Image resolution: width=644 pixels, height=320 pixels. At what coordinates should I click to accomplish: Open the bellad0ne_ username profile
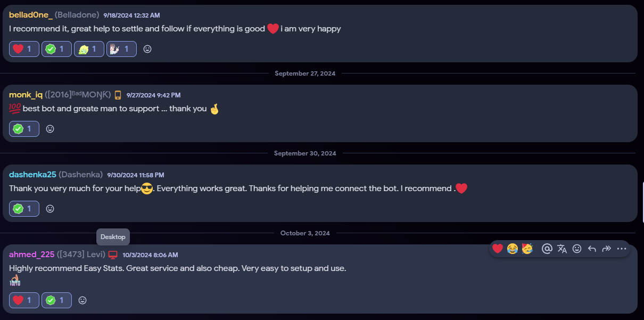coord(30,15)
